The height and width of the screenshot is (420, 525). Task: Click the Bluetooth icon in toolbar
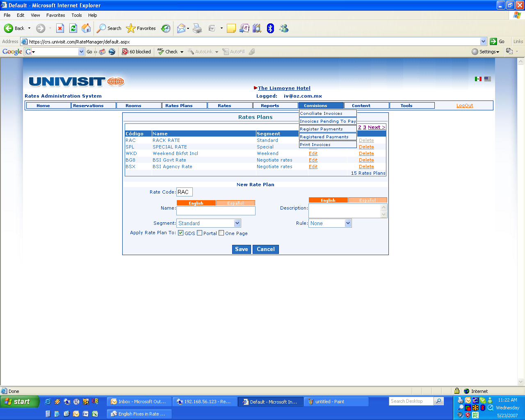click(270, 28)
